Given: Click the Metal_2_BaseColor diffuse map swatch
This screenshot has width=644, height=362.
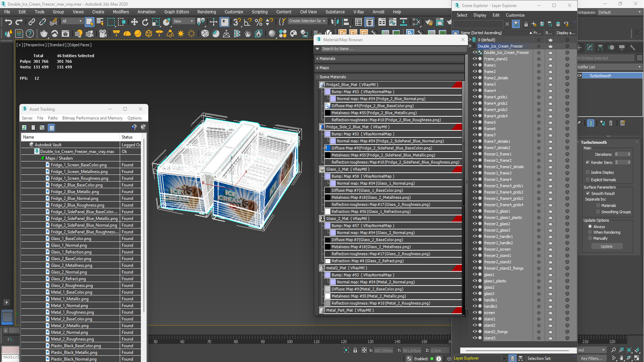Looking at the screenshot, I should (x=327, y=289).
